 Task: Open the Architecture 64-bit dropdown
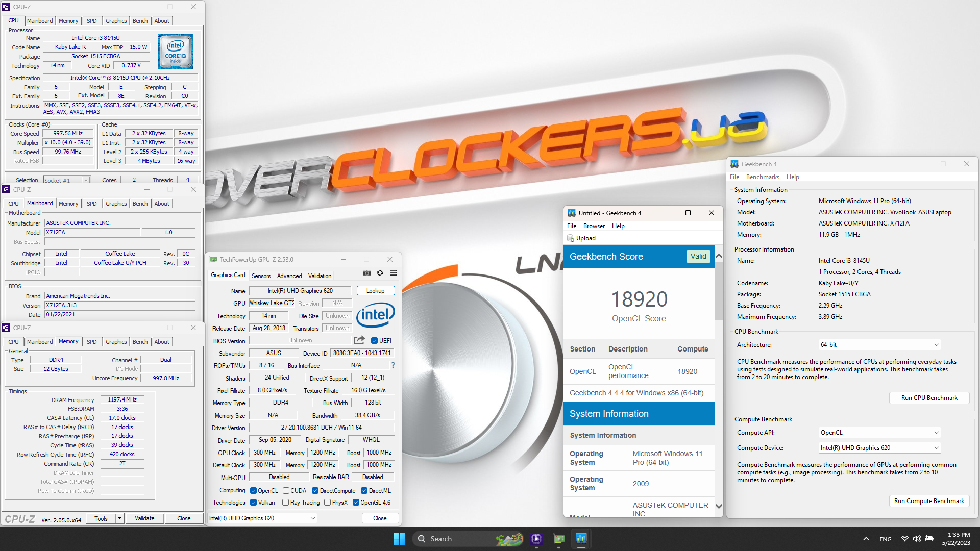point(879,345)
